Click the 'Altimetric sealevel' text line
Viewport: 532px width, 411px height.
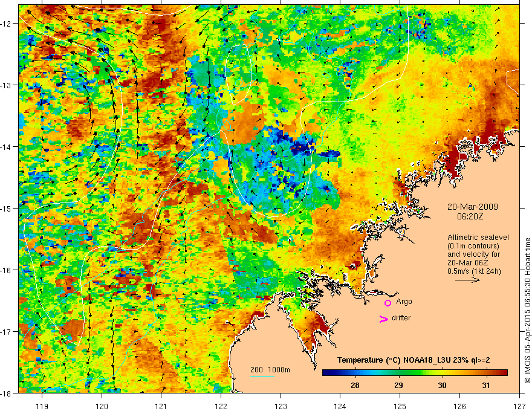[x=478, y=238]
